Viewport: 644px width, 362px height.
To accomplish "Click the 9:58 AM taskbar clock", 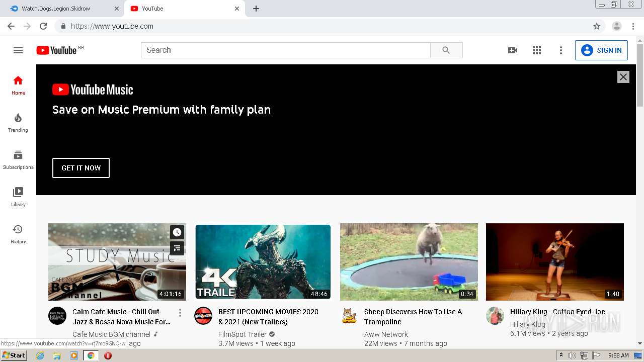I will [618, 355].
